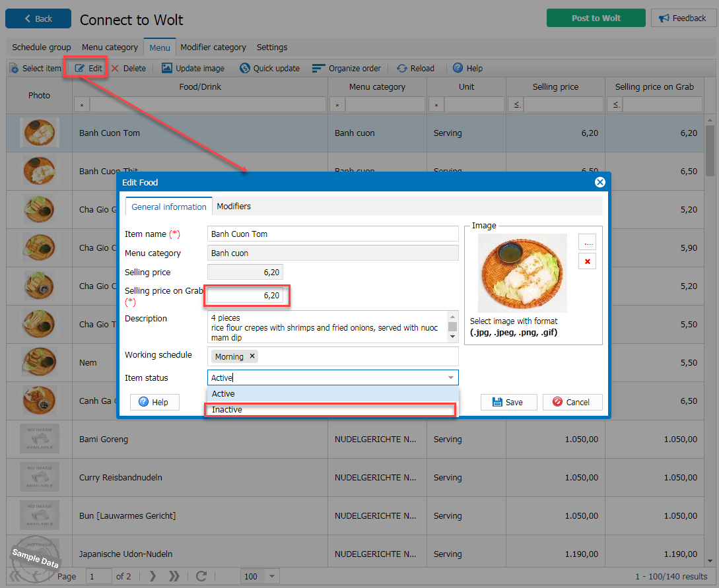Screen dimensions: 719x588
Task: Save the edited food item
Action: pyautogui.click(x=508, y=402)
